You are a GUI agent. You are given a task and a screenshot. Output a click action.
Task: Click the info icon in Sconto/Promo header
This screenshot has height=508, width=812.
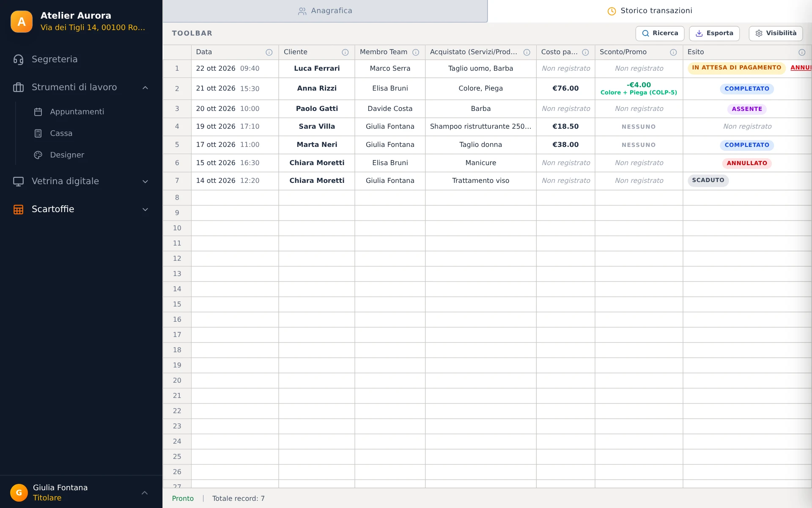coord(673,52)
